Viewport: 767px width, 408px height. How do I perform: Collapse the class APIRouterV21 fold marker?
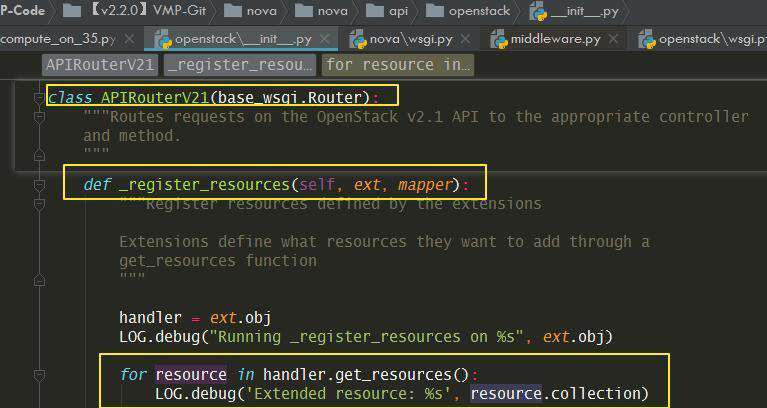coord(40,98)
